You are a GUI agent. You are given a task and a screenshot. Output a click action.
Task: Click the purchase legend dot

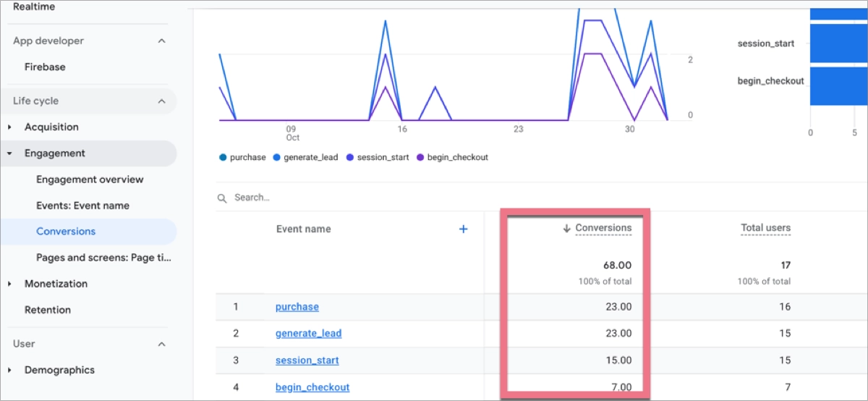click(x=223, y=157)
